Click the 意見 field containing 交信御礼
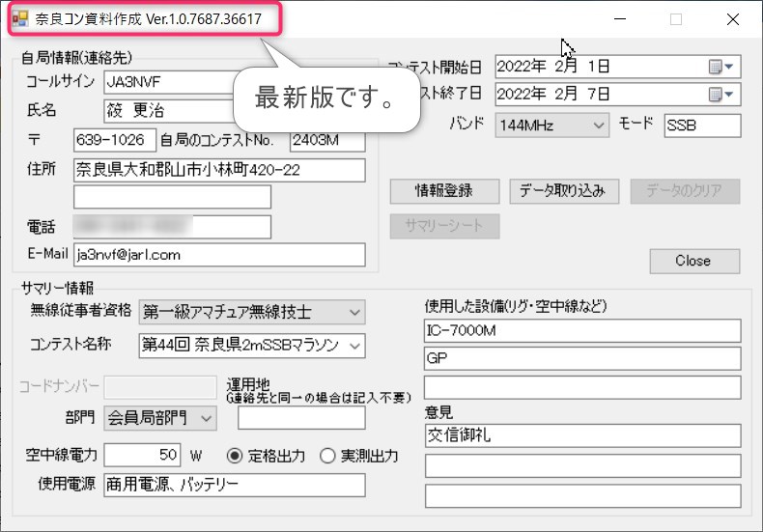763x532 pixels. tap(581, 436)
